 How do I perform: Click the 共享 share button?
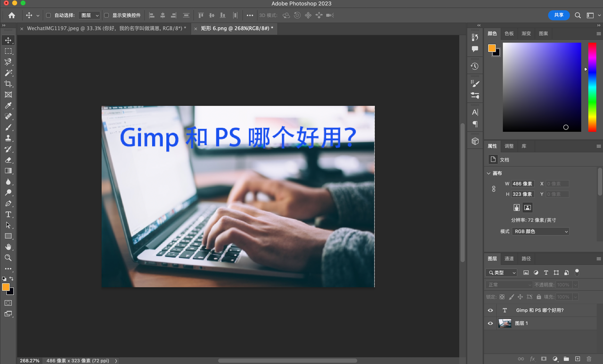(559, 15)
